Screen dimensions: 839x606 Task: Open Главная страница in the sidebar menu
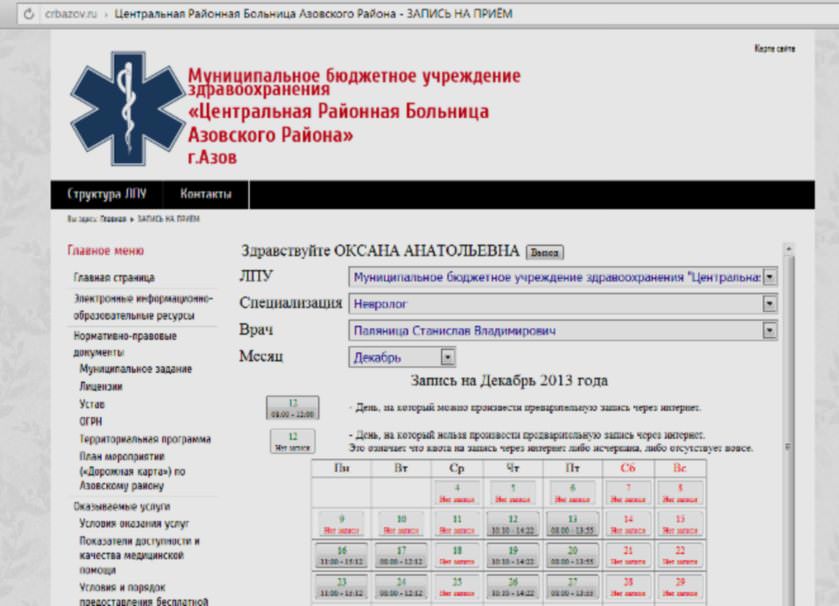click(x=114, y=277)
